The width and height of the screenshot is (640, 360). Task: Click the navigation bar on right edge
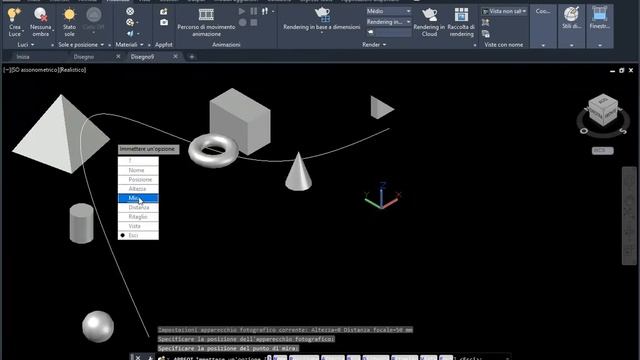[x=629, y=216]
